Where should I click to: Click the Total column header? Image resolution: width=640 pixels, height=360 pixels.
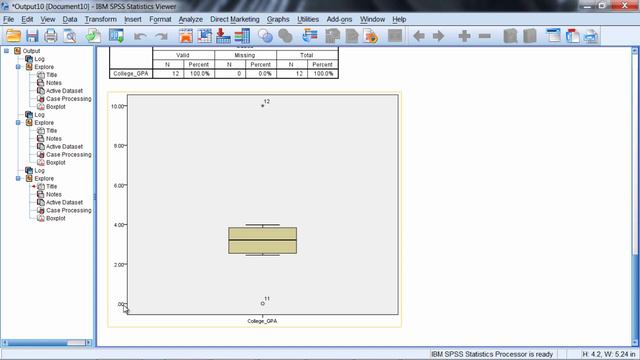[x=307, y=55]
